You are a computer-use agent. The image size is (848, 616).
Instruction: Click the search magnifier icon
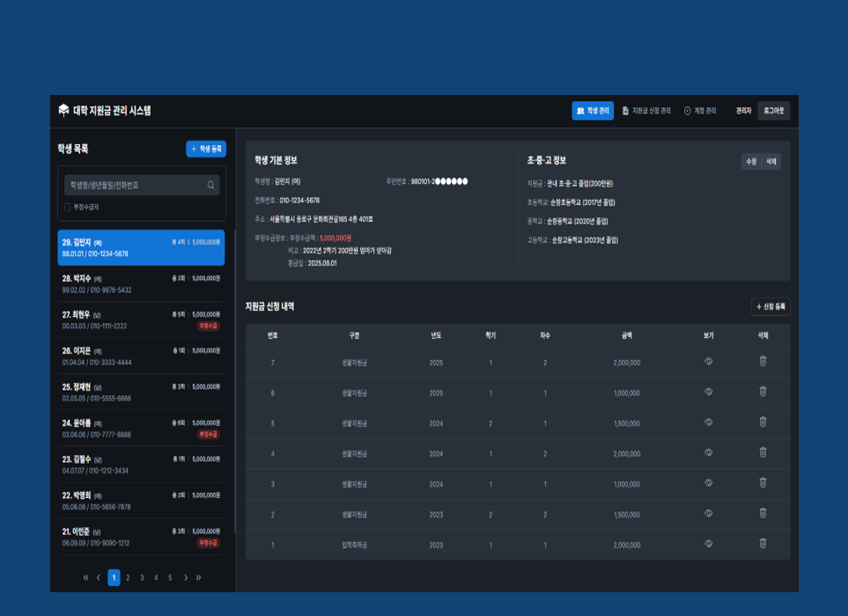click(210, 186)
